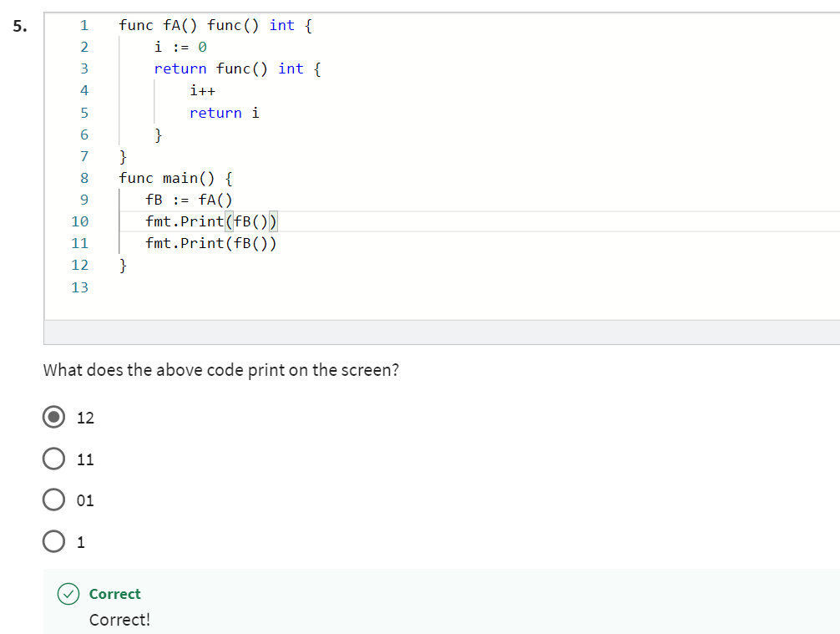The height and width of the screenshot is (634, 840).
Task: Click the green Correct checkmark icon
Action: 68,594
